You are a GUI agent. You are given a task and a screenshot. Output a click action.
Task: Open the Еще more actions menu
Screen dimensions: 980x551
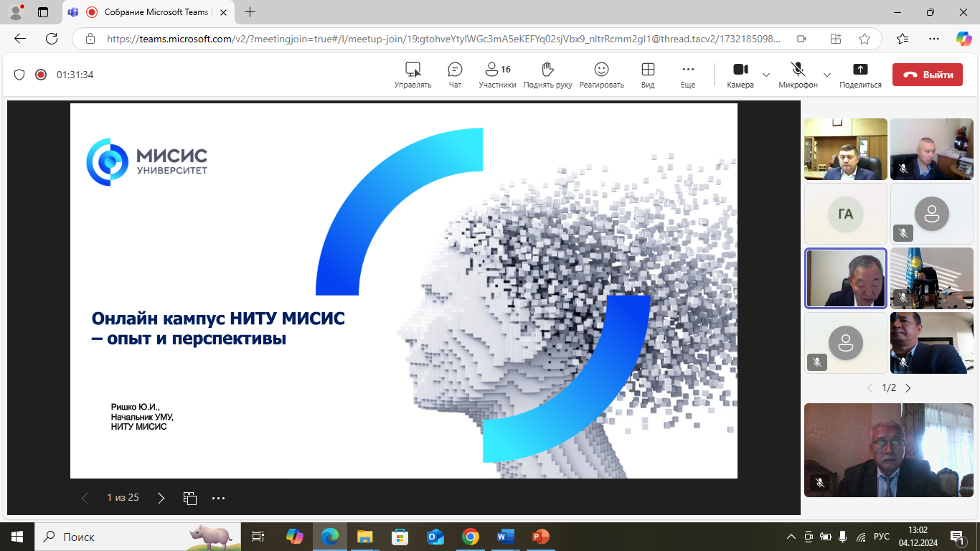[688, 75]
